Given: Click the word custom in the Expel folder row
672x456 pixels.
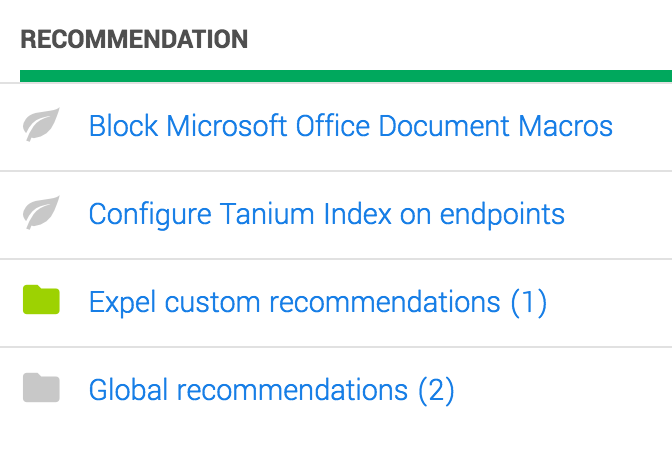Looking at the screenshot, I should coord(212,303).
